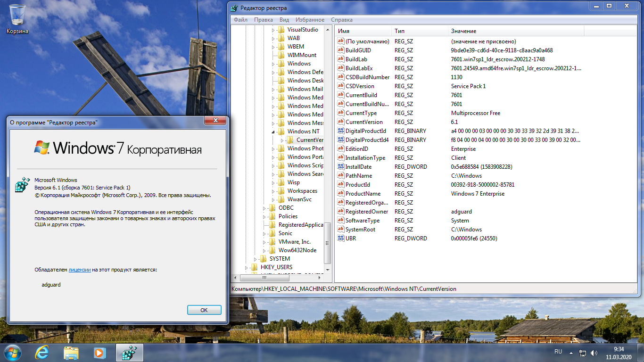Viewport: 644px width, 362px height.
Task: Select the Sonic tree key
Action: coord(285,233)
